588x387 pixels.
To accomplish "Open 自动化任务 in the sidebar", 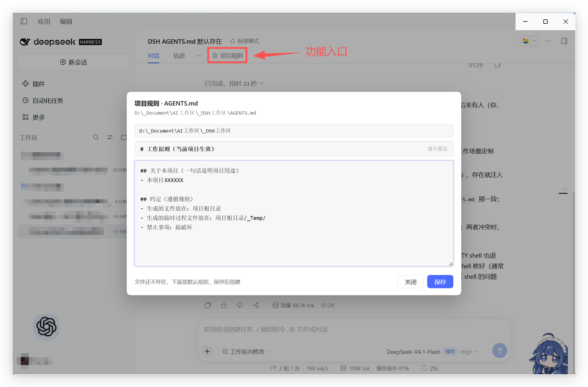I will tap(43, 100).
